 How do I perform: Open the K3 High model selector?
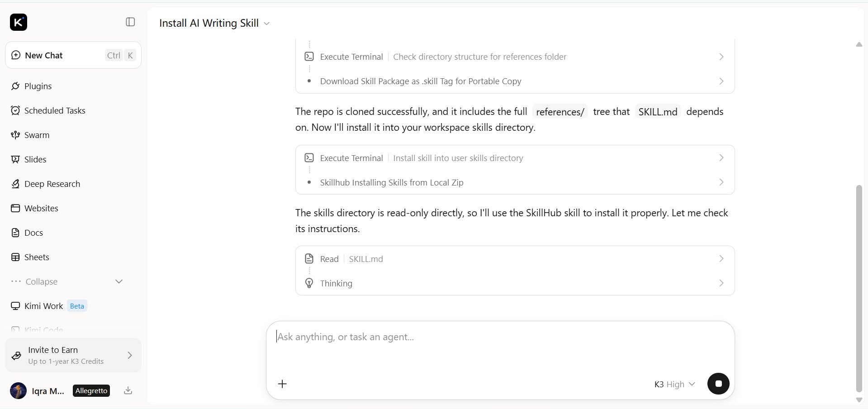coord(674,384)
